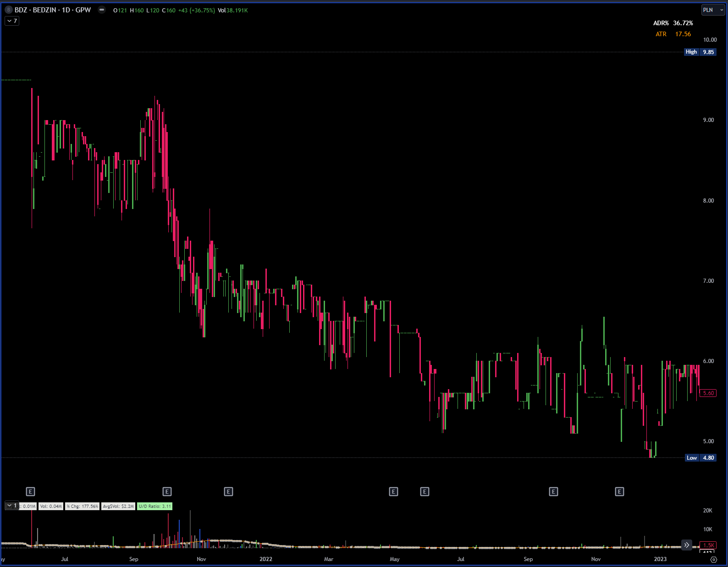Viewport: 728px width, 567px height.
Task: Open the earnings marker near late November 2021
Action: click(x=228, y=492)
